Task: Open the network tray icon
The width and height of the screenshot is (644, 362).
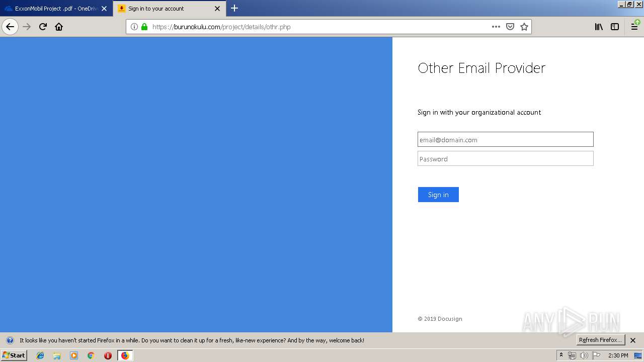Action: pyautogui.click(x=572, y=355)
